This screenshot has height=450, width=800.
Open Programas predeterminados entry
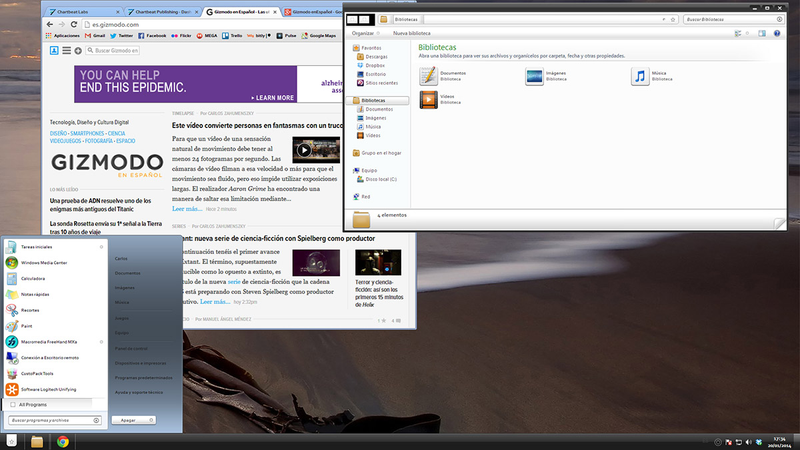[143, 378]
